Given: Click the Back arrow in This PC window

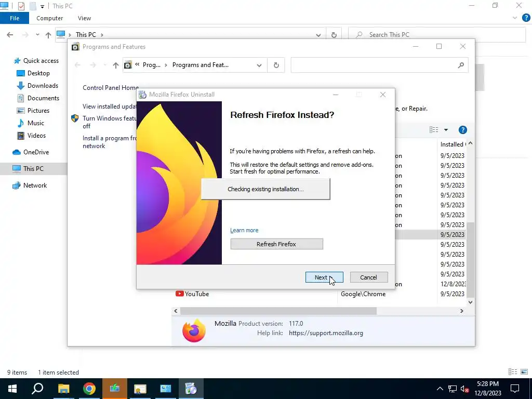Looking at the screenshot, I should (10, 35).
